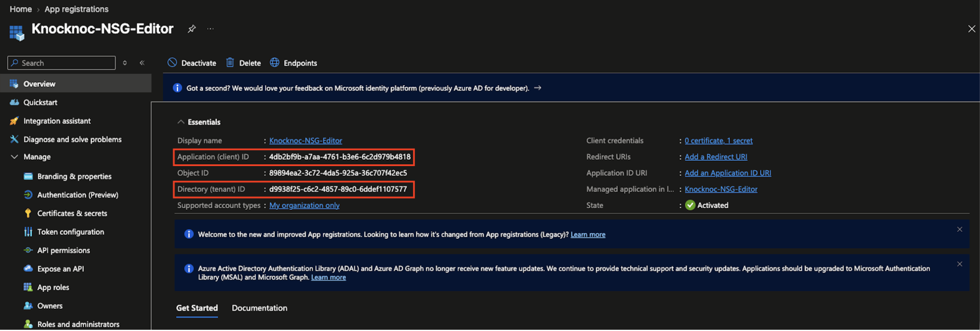Open Learn more in App registrations notice
The width and height of the screenshot is (980, 331).
588,235
